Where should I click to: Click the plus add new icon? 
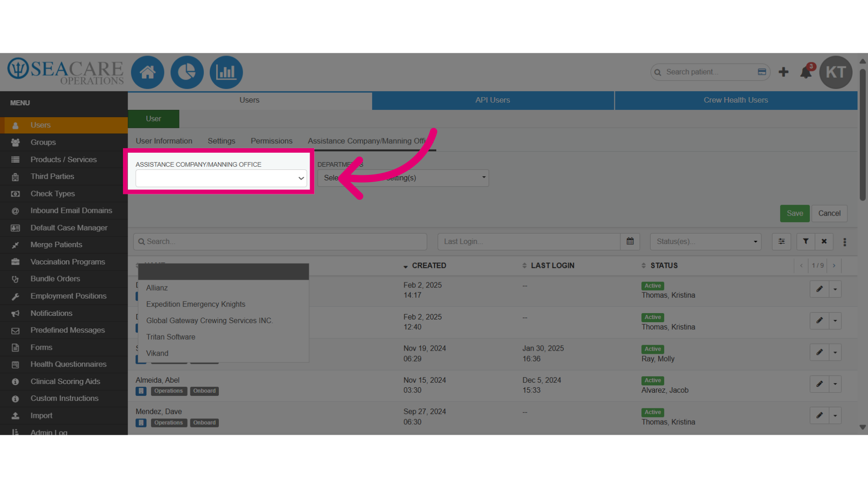783,72
